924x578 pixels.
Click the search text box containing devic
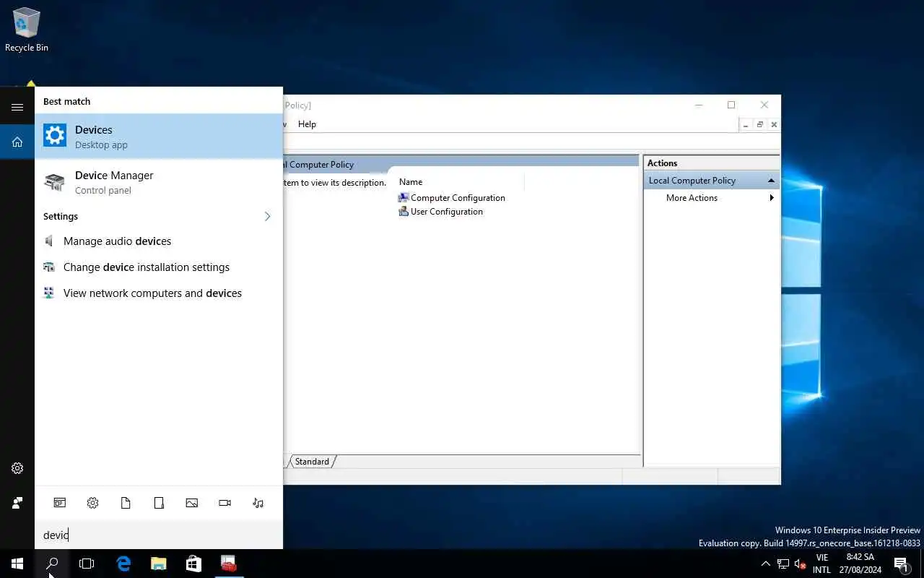[159, 535]
